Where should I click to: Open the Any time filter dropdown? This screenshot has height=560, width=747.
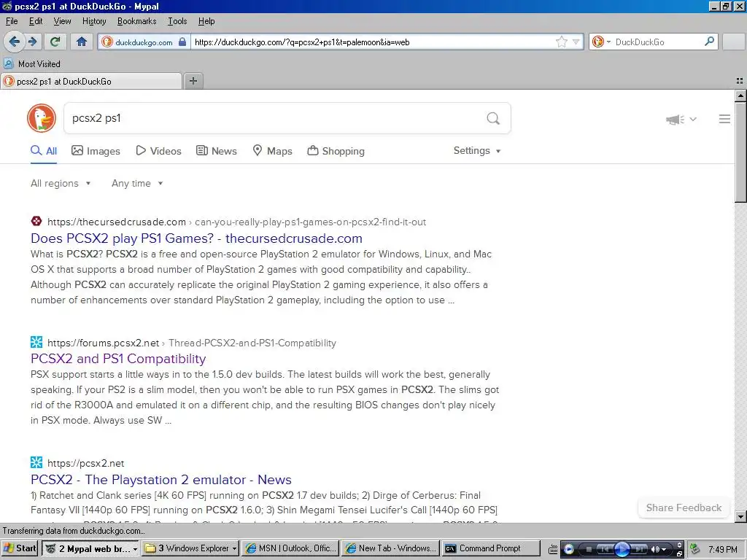point(137,183)
